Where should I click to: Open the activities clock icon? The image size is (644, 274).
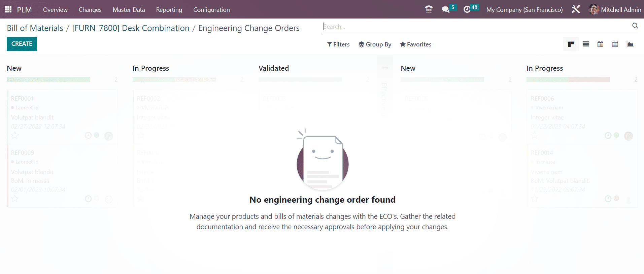tap(467, 9)
